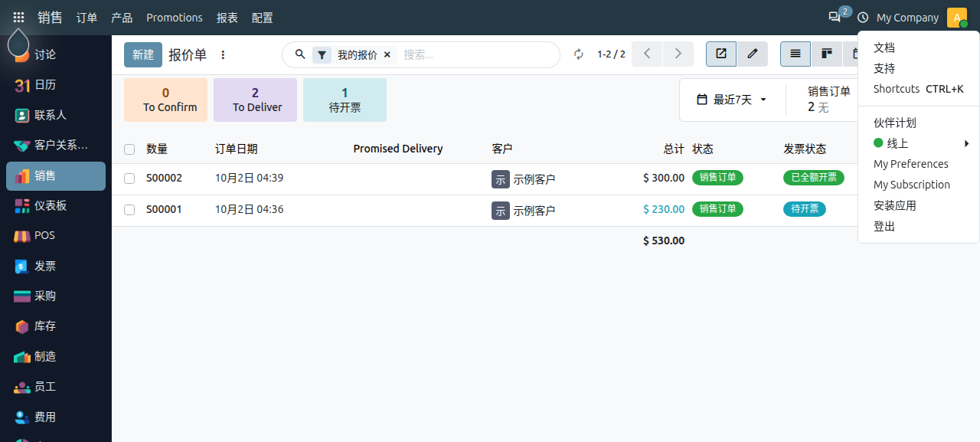Click the open-in-new-window icon button
This screenshot has height=442, width=980.
click(721, 54)
